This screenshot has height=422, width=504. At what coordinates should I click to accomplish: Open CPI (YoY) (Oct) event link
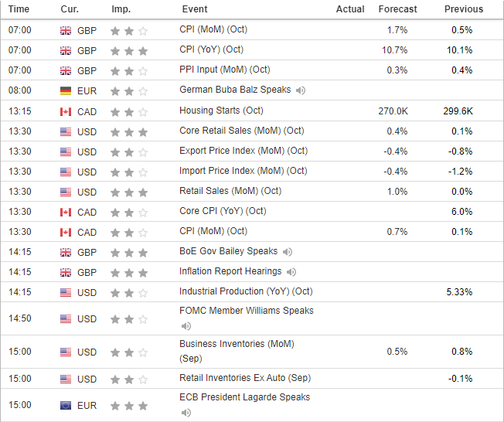coord(211,49)
